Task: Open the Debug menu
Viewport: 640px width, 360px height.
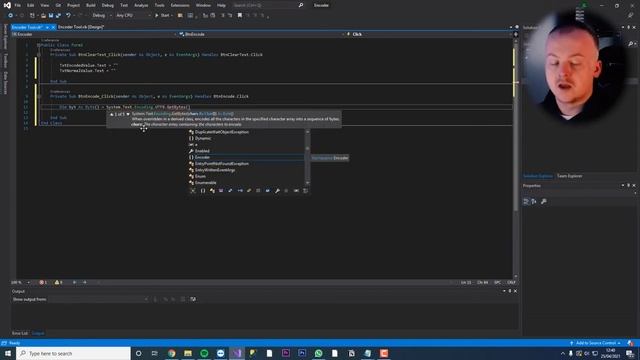Action: 108,5
